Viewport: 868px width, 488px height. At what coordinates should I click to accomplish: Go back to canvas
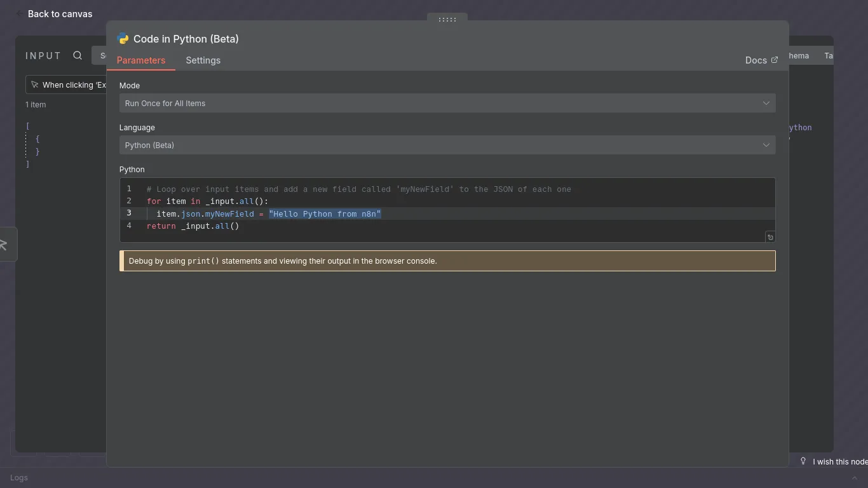coord(60,13)
